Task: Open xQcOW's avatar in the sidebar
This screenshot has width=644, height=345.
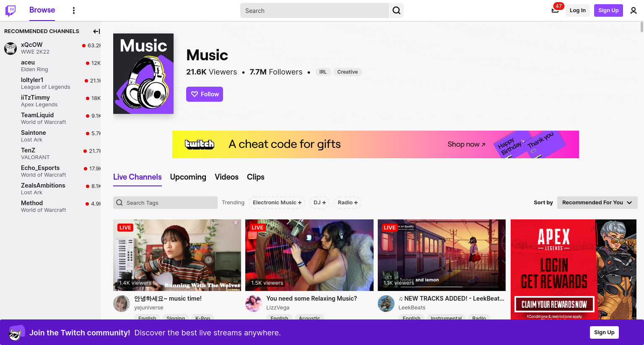Action: point(10,48)
